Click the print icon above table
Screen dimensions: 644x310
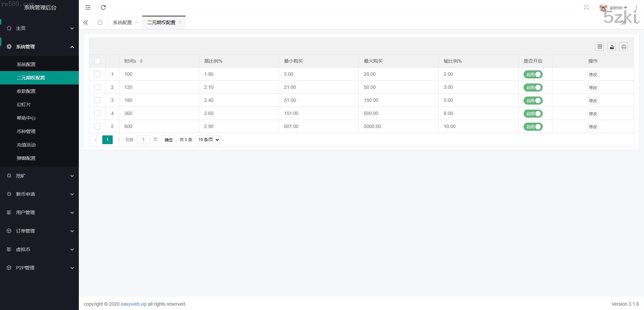click(624, 47)
